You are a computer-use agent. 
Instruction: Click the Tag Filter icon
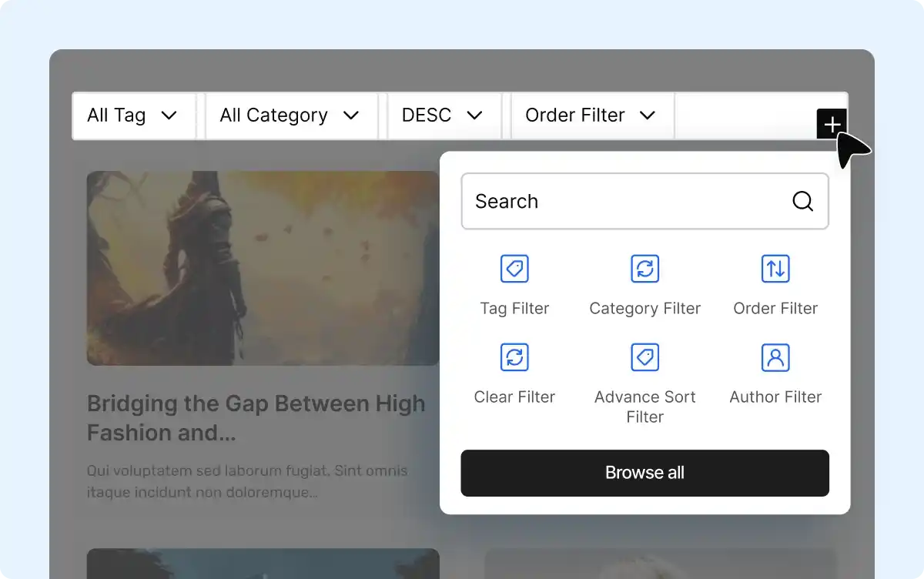514,269
